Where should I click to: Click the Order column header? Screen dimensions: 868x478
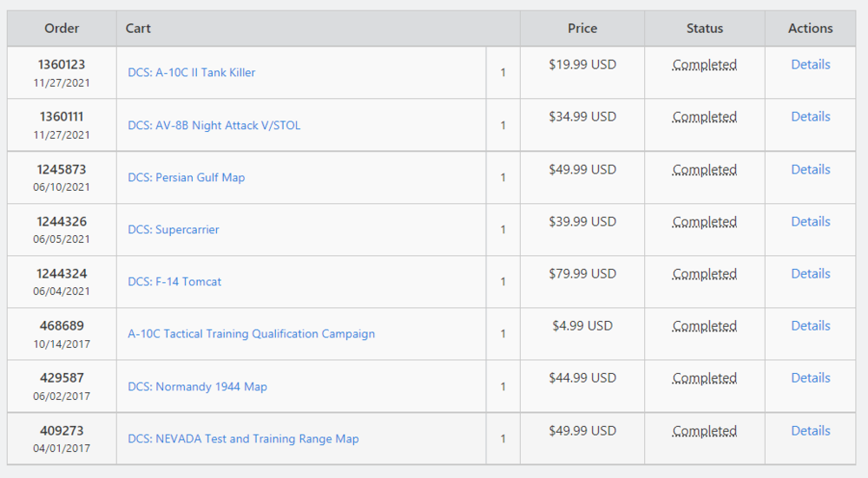[62, 29]
